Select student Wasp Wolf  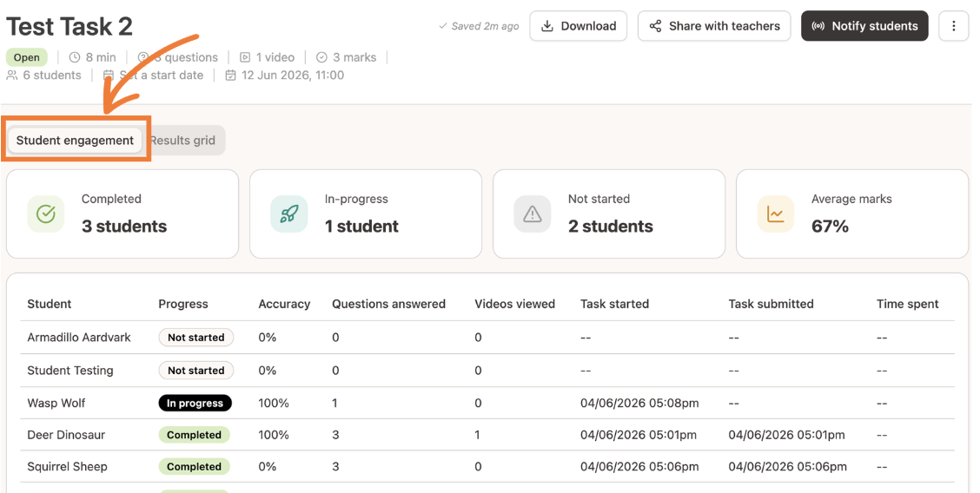coord(56,403)
